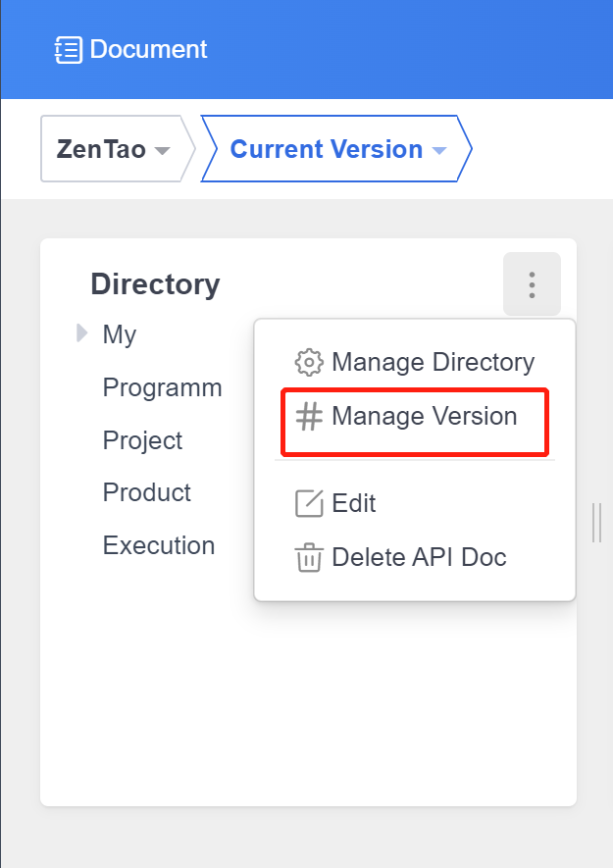
Task: Click the Document notebook icon in header
Action: point(68,50)
